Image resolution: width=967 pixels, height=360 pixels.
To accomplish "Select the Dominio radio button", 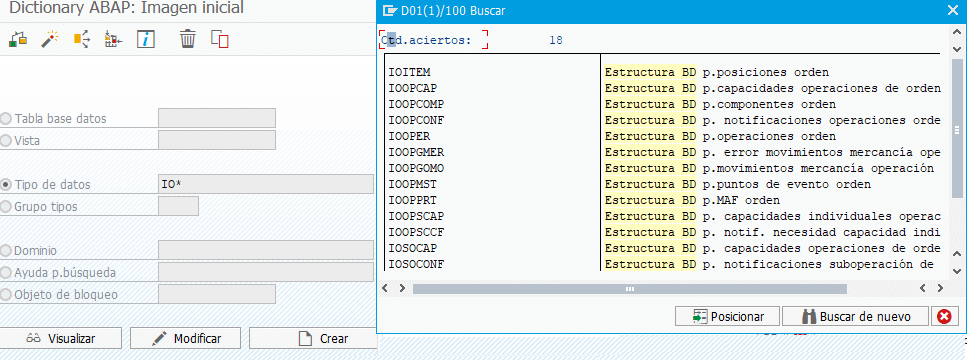I will pyautogui.click(x=7, y=251).
